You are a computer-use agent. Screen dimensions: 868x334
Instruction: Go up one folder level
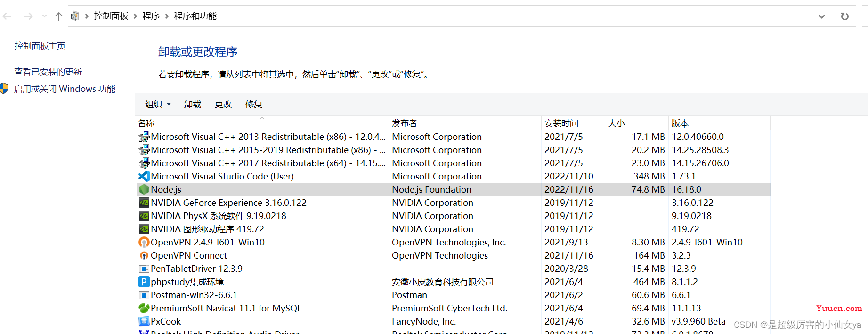[x=59, y=16]
